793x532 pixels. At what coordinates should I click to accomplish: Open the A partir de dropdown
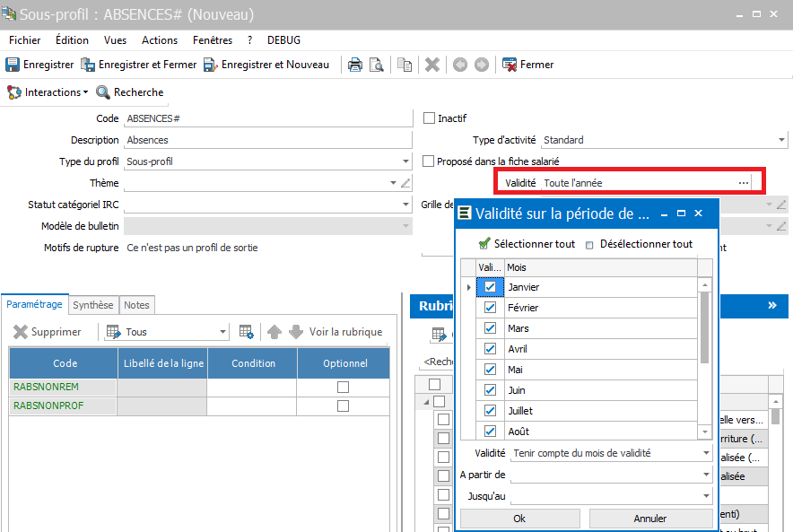(707, 475)
